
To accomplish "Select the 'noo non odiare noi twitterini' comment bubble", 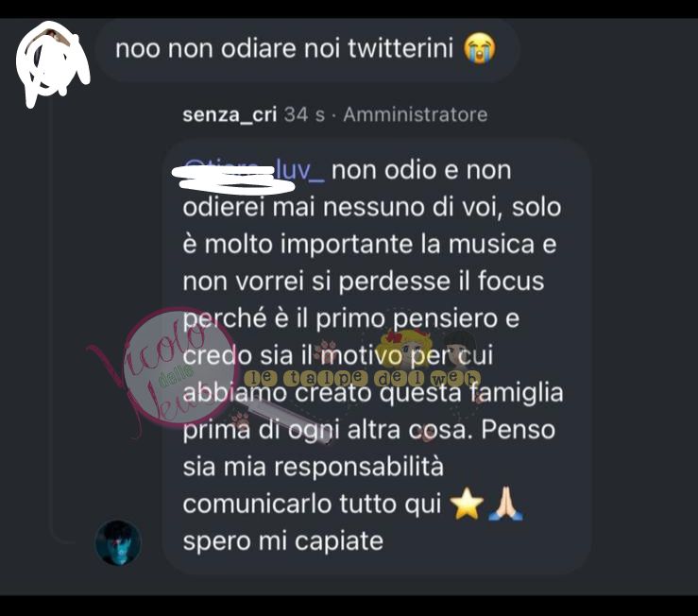I will tap(307, 49).
